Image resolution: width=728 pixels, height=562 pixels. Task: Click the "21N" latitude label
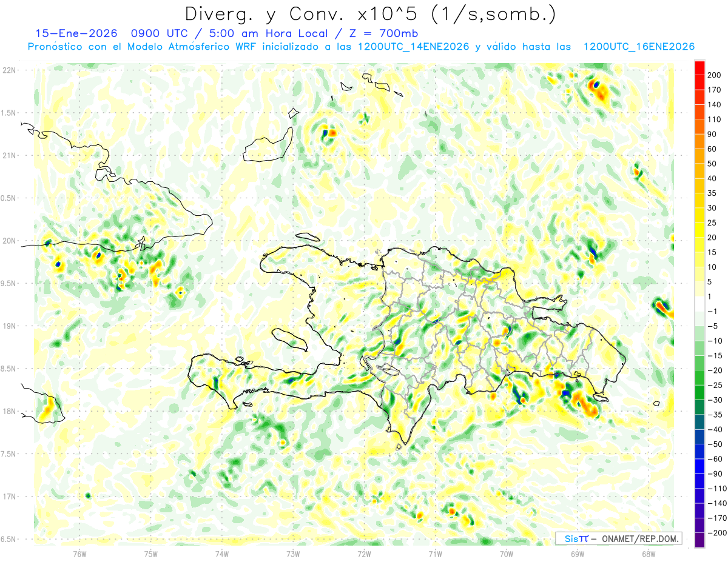(x=8, y=155)
